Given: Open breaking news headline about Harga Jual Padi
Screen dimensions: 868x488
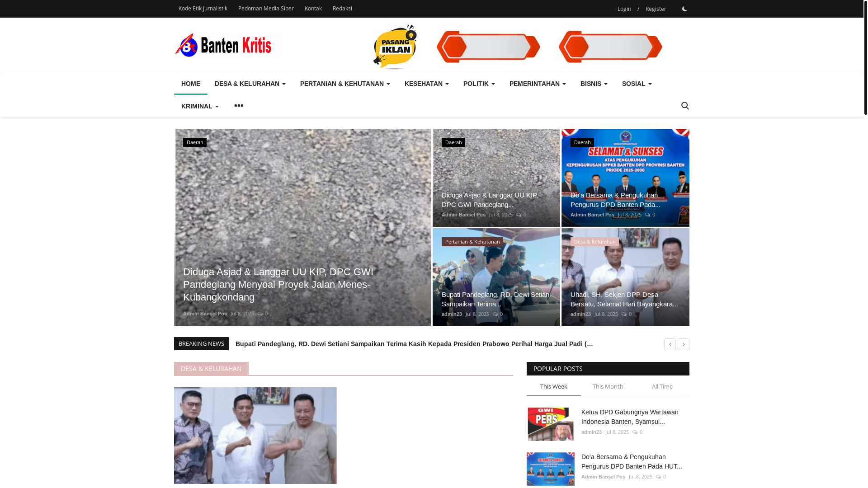Looking at the screenshot, I should tap(414, 344).
